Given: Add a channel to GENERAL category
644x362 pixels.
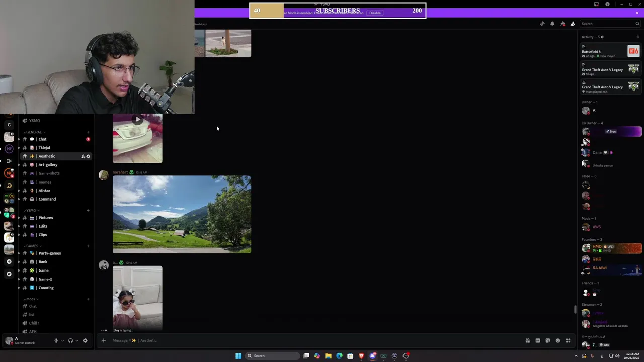Looking at the screenshot, I should [88, 132].
